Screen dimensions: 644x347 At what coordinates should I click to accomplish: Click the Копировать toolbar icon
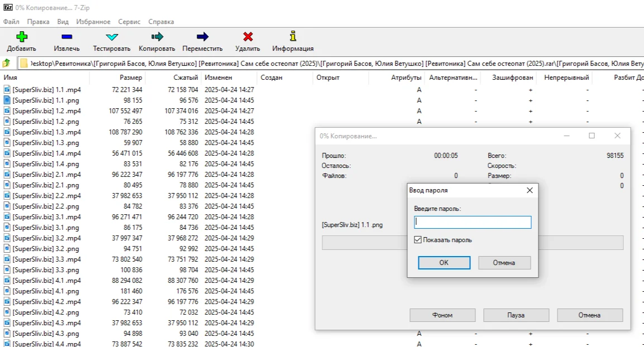(x=157, y=37)
